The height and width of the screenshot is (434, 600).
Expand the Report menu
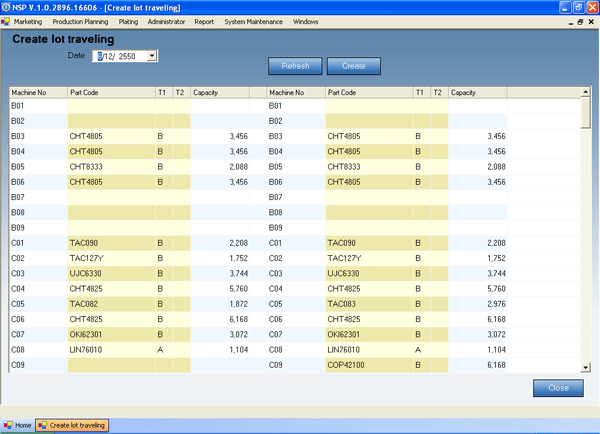[204, 21]
